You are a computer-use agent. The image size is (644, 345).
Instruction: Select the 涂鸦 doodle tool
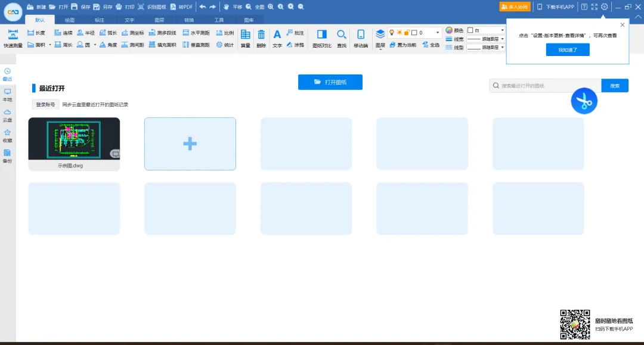tap(295, 45)
